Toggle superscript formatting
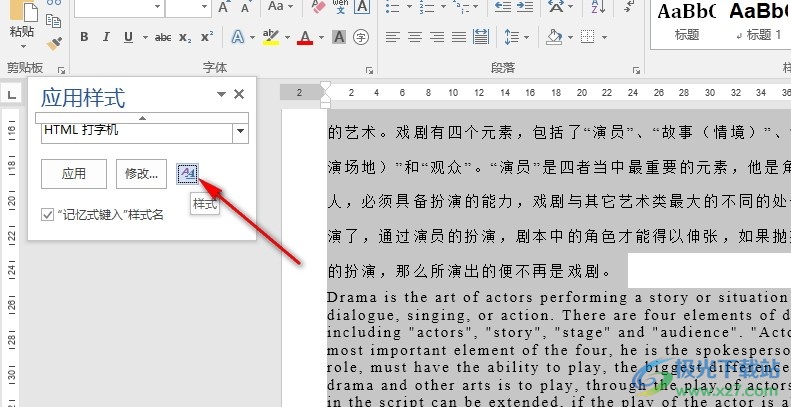Image resolution: width=791 pixels, height=407 pixels. (x=207, y=37)
